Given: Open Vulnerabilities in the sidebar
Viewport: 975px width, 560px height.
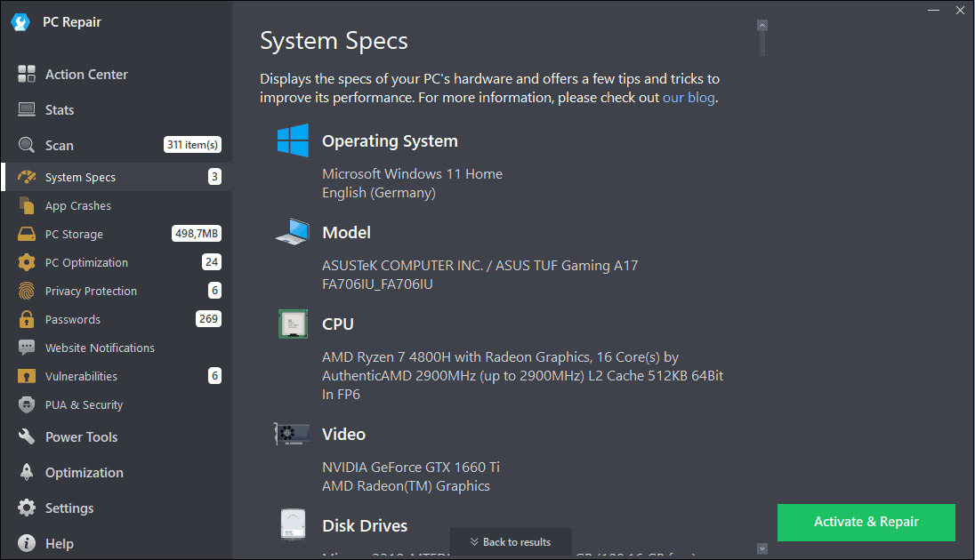Looking at the screenshot, I should click(117, 376).
